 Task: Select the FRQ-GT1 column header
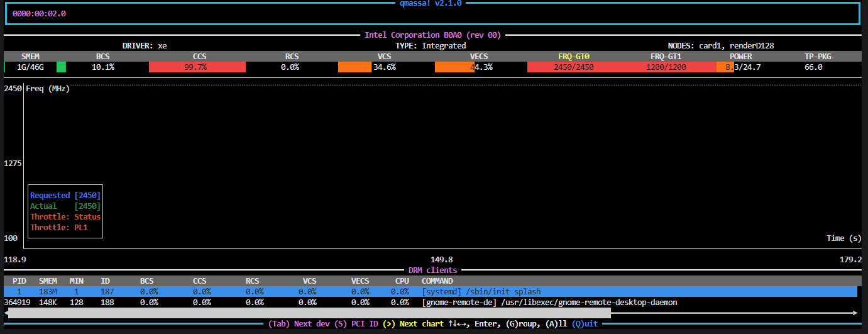(666, 57)
